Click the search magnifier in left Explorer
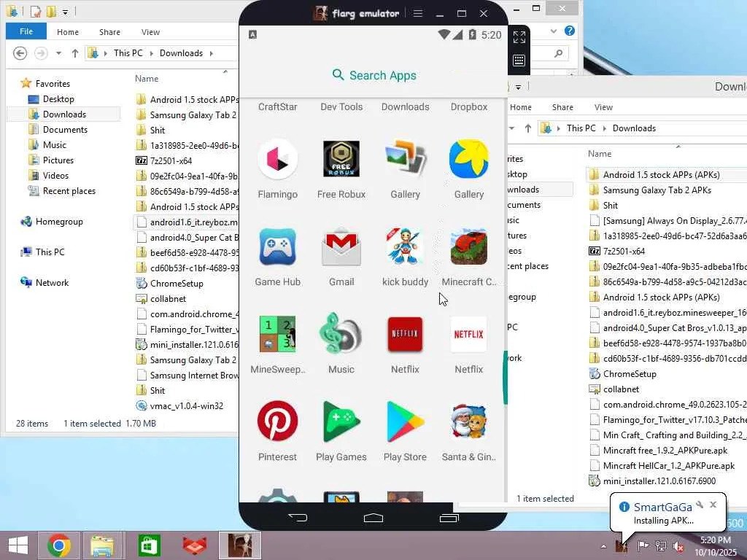 (558, 53)
